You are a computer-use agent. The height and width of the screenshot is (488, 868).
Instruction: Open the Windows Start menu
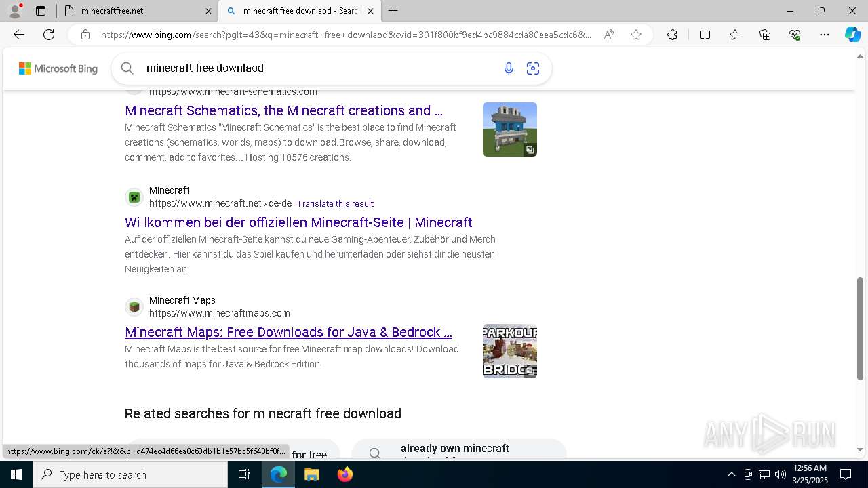click(x=16, y=474)
